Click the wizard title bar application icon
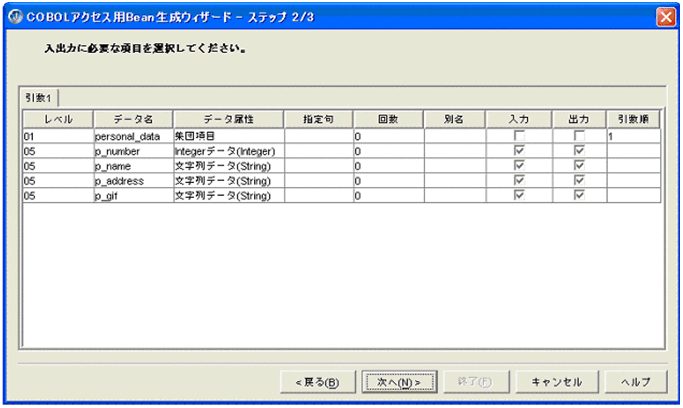The width and height of the screenshot is (683, 408). [x=16, y=17]
